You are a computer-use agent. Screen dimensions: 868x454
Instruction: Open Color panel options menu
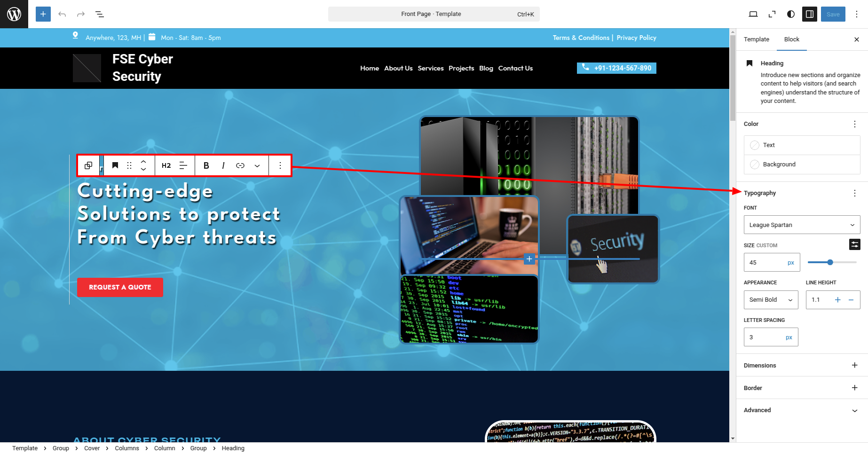(x=855, y=124)
